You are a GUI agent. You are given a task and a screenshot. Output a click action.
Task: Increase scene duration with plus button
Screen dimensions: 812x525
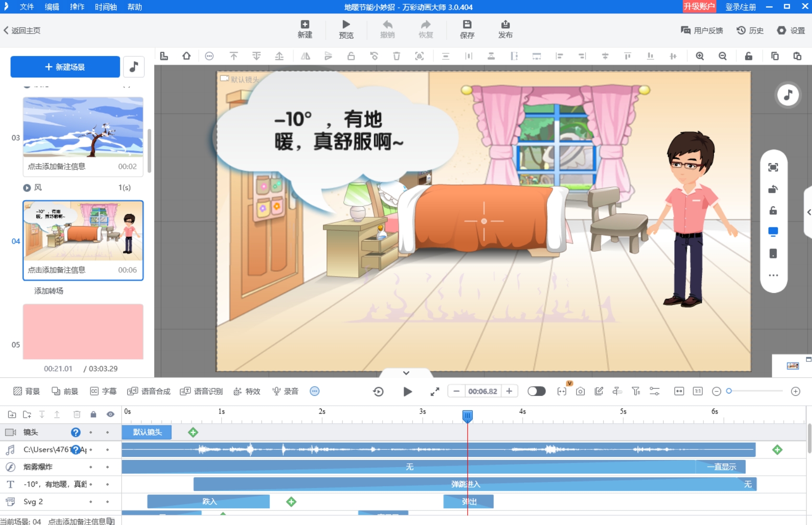click(509, 391)
